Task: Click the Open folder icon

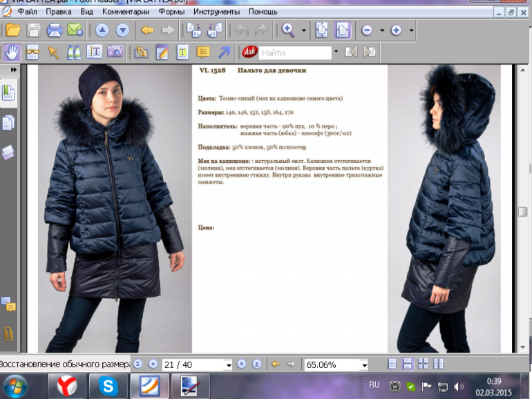Action: tap(12, 30)
